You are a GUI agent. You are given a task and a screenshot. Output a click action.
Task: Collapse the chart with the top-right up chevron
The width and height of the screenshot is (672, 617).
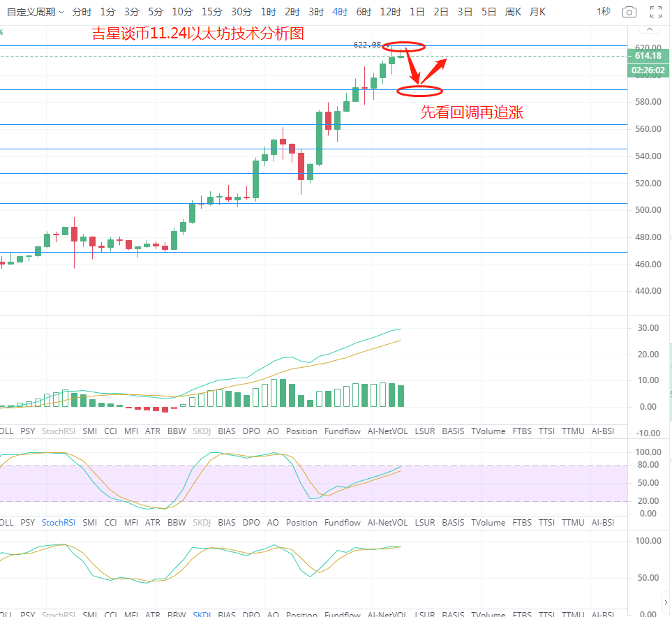click(650, 29)
